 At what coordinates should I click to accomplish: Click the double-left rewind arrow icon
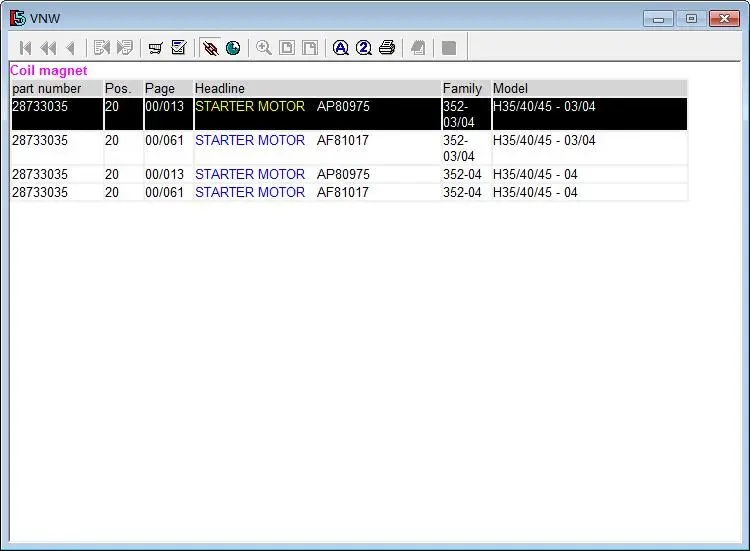(48, 48)
